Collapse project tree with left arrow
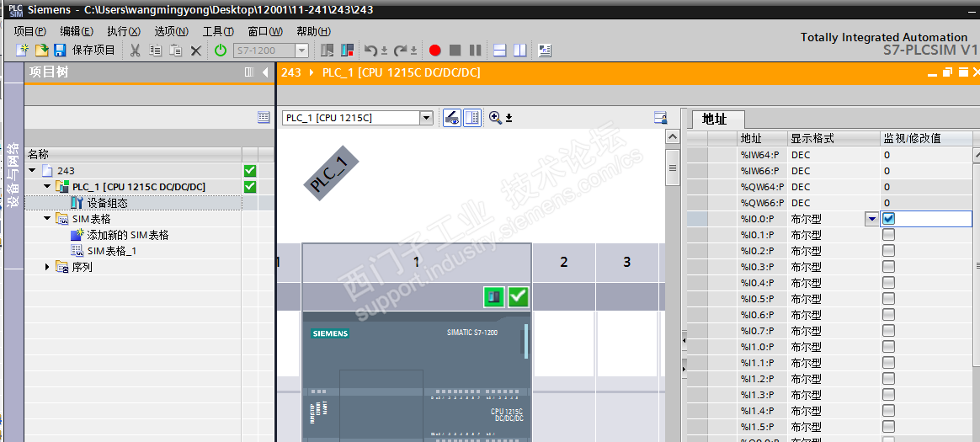The image size is (980, 442). point(265,72)
